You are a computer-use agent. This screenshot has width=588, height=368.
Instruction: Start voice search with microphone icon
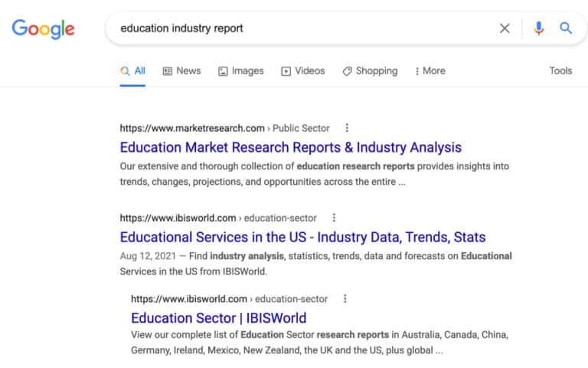(x=539, y=28)
